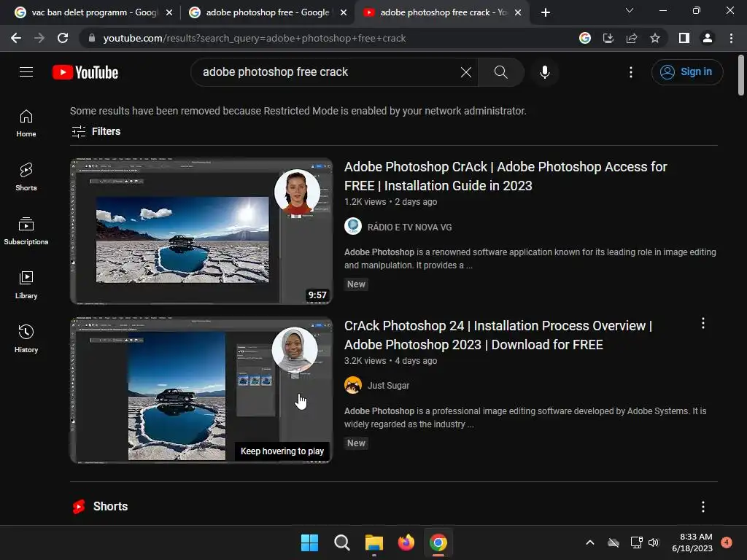Screen dimensions: 747x560
Task: Select the 'adobe photoshop free crack' YouTube tab
Action: click(443, 12)
